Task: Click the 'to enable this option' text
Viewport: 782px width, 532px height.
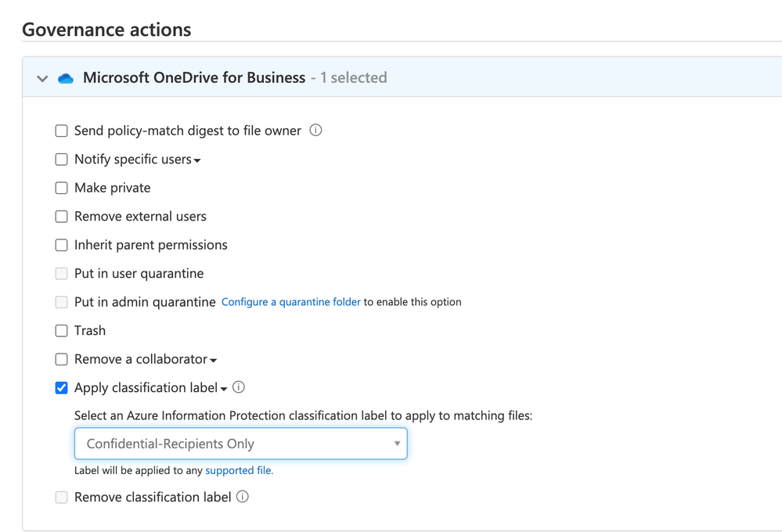Action: [x=413, y=302]
